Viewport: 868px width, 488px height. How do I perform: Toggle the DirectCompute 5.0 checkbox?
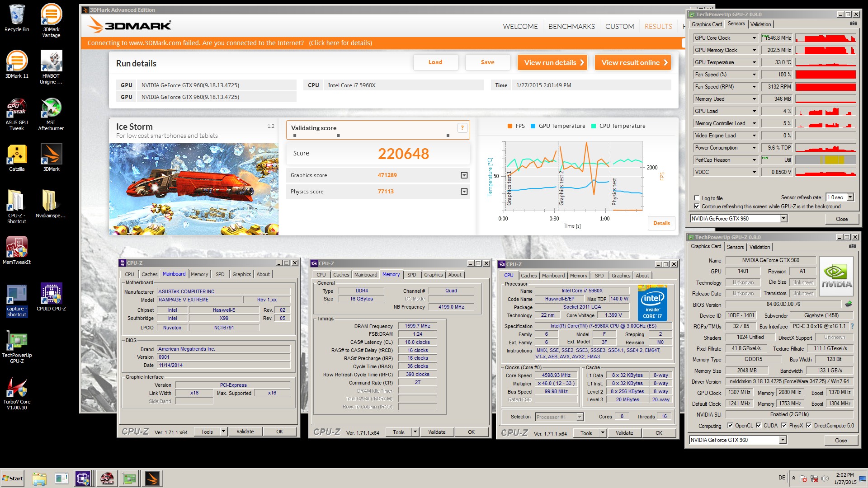click(809, 426)
